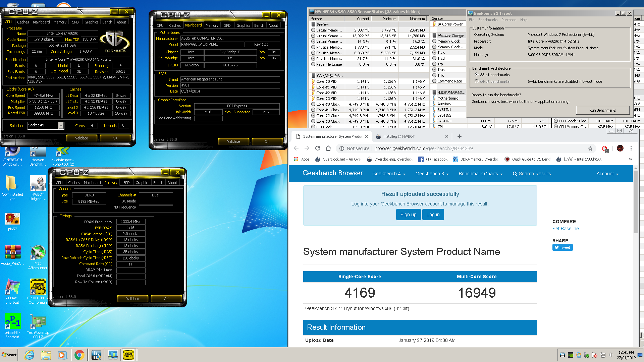The width and height of the screenshot is (644, 362).
Task: Go to Chrome home page icon
Action: click(328, 148)
